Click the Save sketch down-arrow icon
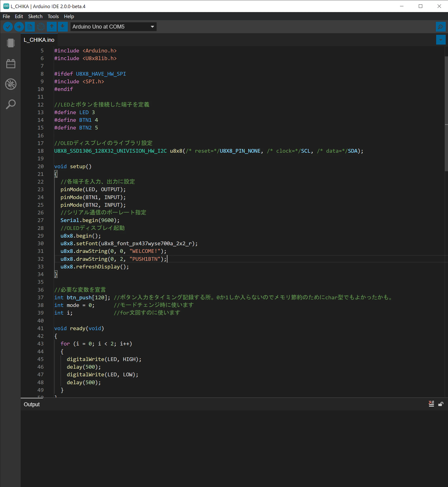The image size is (448, 487). (x=63, y=27)
